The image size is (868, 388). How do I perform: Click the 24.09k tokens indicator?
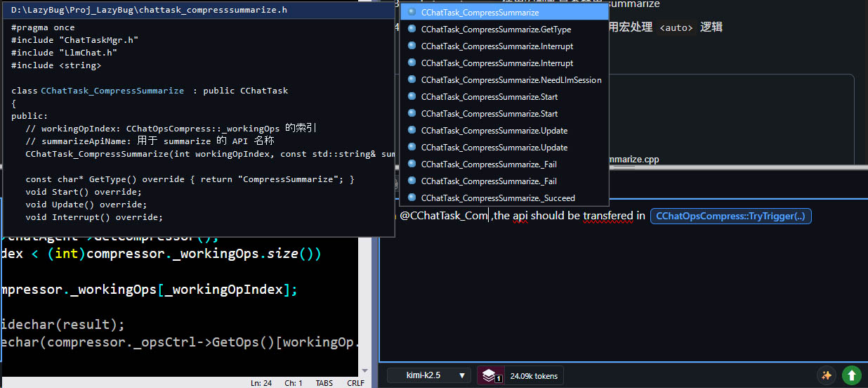point(534,376)
